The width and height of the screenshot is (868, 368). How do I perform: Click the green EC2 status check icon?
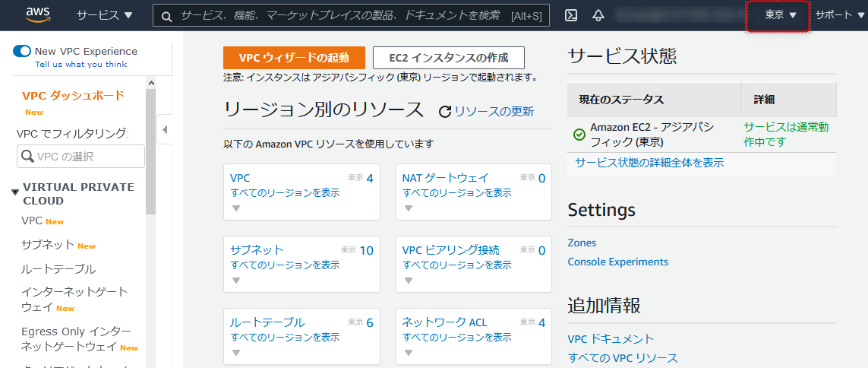[x=579, y=134]
